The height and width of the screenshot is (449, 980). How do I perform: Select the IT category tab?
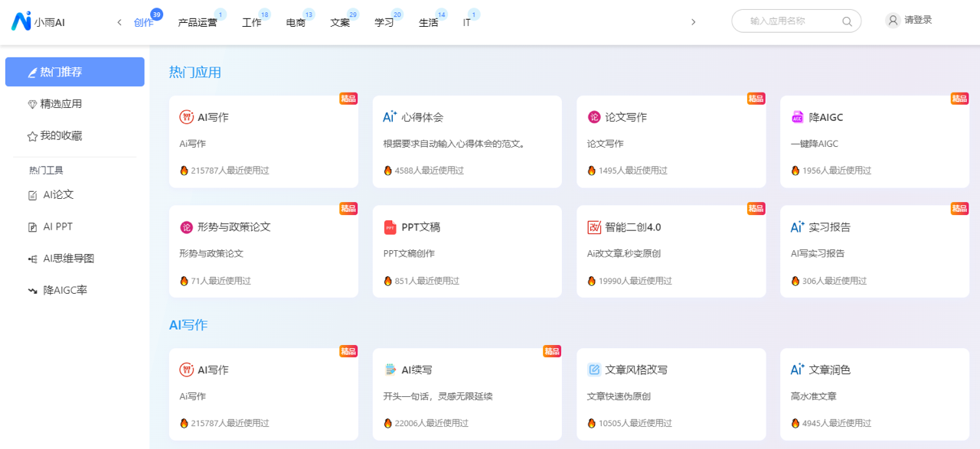(x=467, y=22)
